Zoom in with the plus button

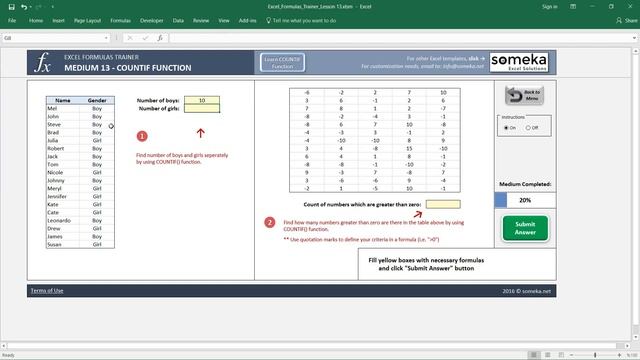[619, 355]
